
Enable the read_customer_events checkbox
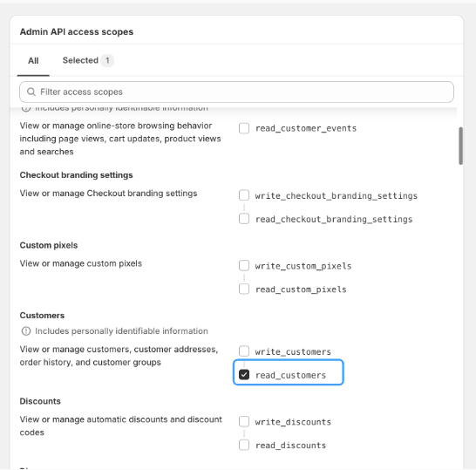click(x=244, y=128)
